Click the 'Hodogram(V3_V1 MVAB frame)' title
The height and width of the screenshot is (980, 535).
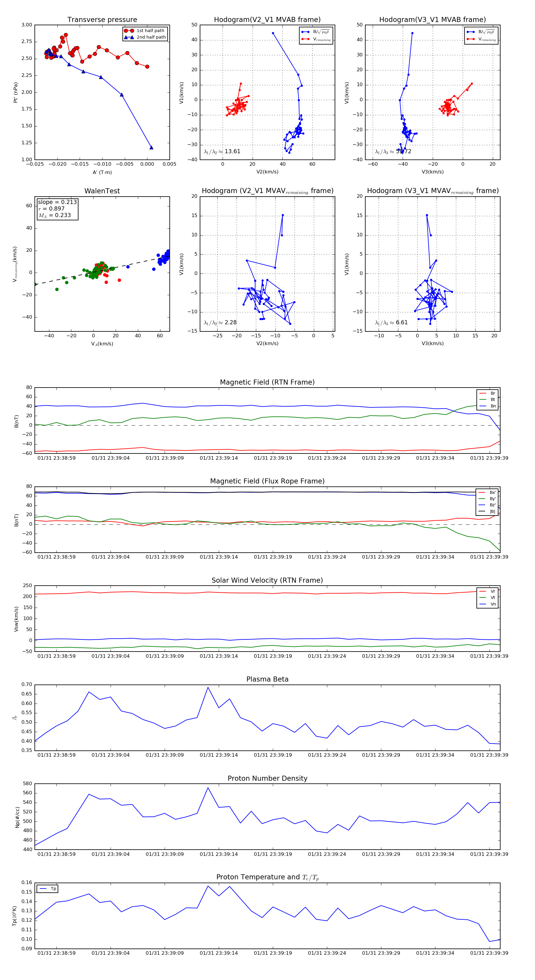pyautogui.click(x=432, y=20)
